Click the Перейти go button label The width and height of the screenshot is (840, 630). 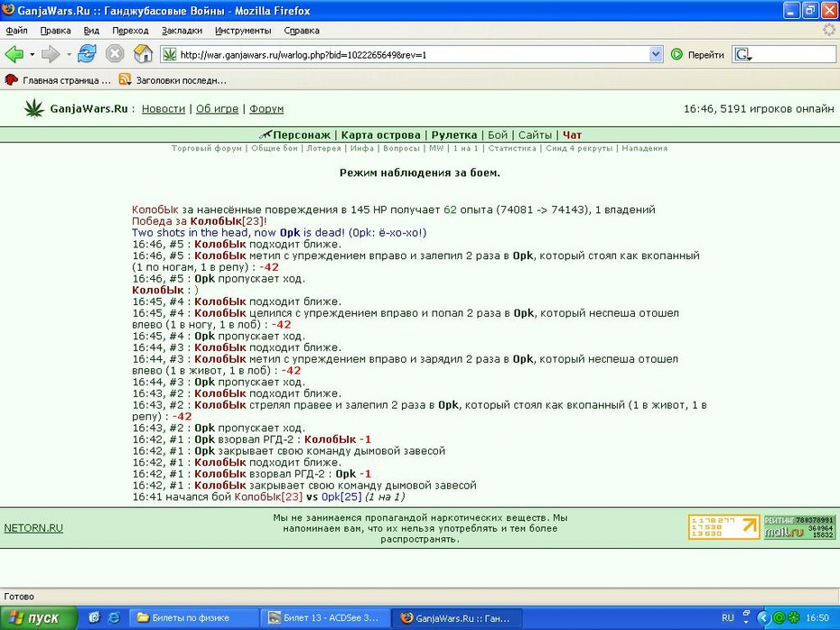point(705,54)
